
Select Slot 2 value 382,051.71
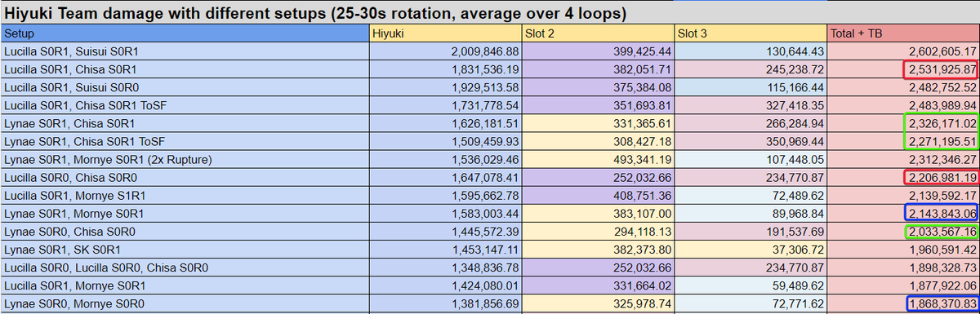598,69
